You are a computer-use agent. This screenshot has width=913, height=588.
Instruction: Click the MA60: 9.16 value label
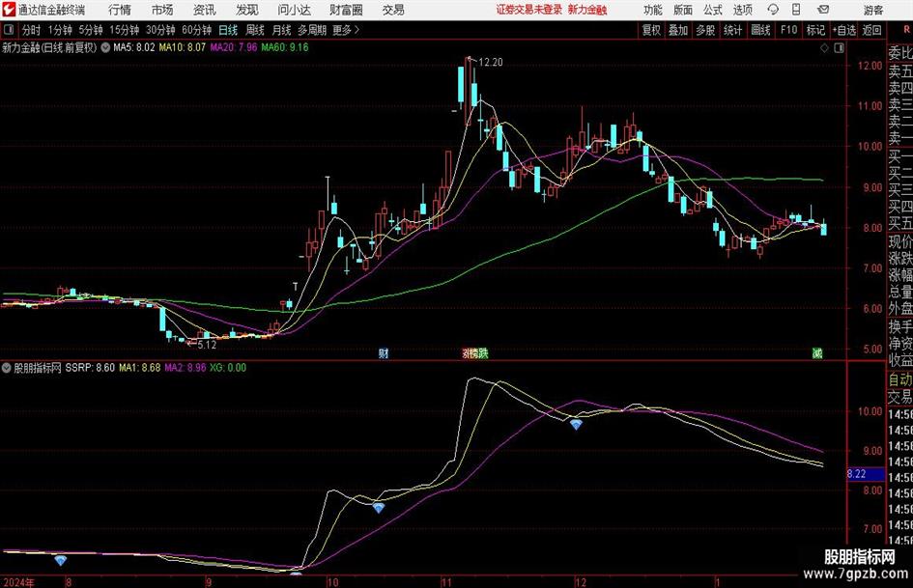click(285, 47)
